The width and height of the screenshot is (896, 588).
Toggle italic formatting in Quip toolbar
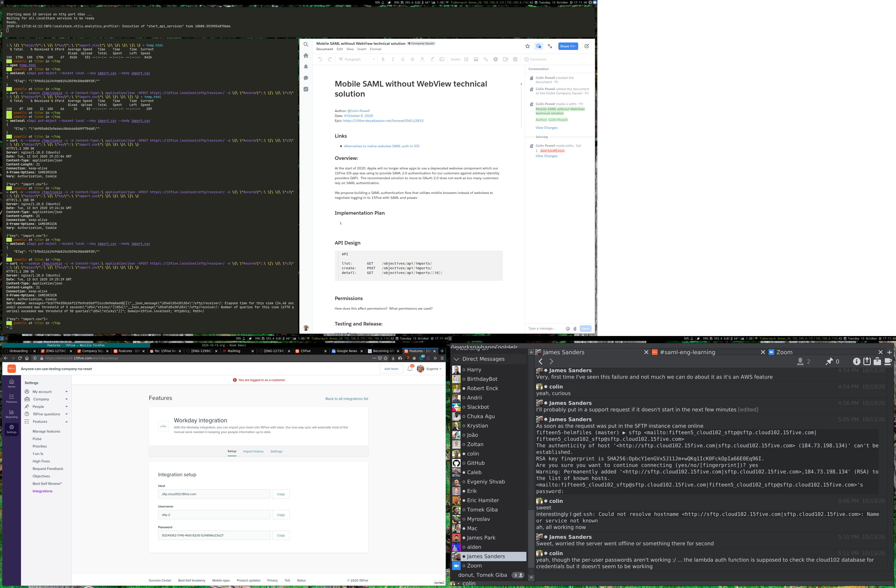[393, 59]
